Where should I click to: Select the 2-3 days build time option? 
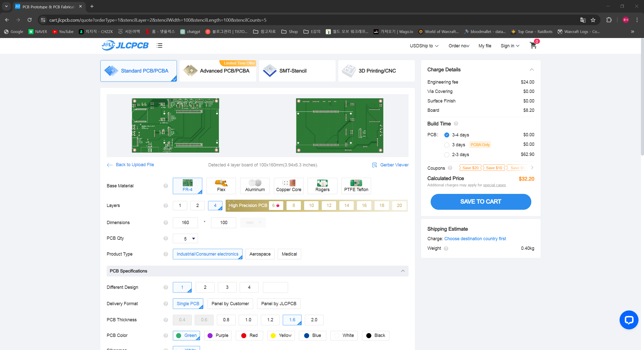click(x=447, y=155)
